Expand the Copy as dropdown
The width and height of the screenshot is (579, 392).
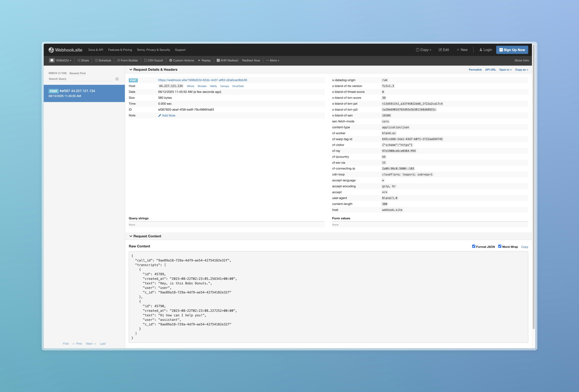coord(521,70)
